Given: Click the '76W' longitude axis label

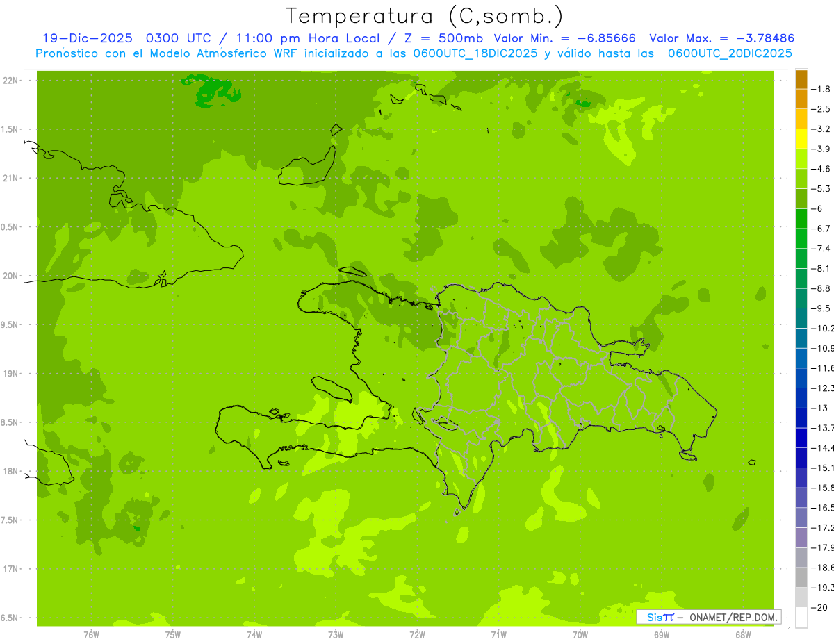Looking at the screenshot, I should point(91,635).
